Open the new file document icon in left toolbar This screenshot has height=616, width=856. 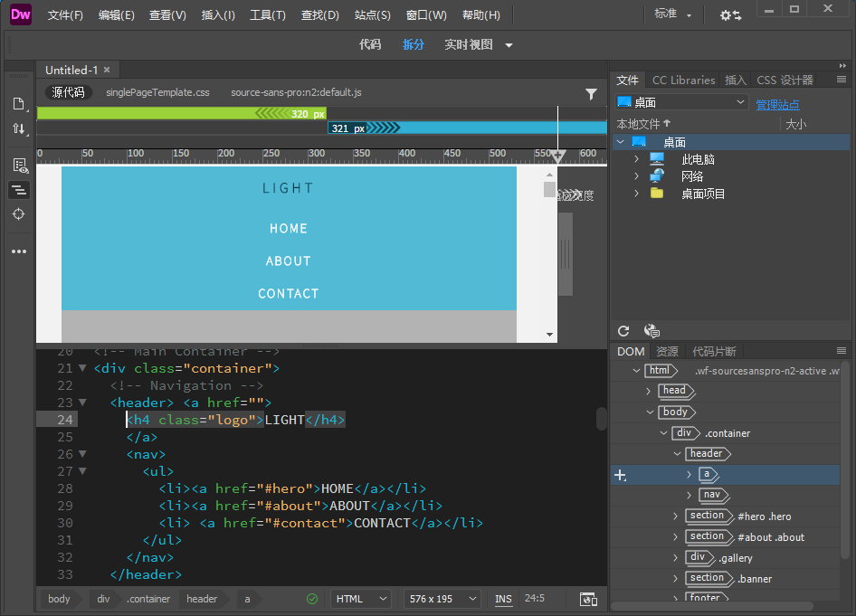pos(19,104)
